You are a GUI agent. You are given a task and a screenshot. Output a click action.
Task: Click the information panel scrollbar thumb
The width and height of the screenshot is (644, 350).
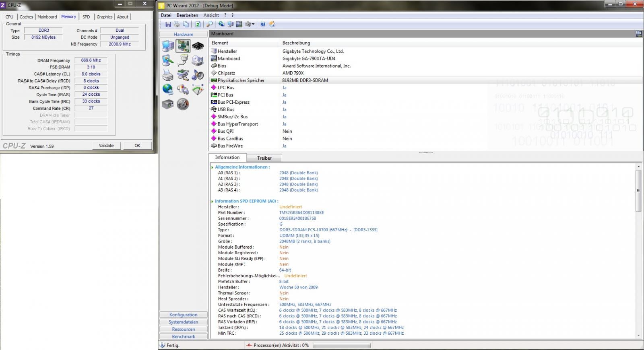click(638, 191)
